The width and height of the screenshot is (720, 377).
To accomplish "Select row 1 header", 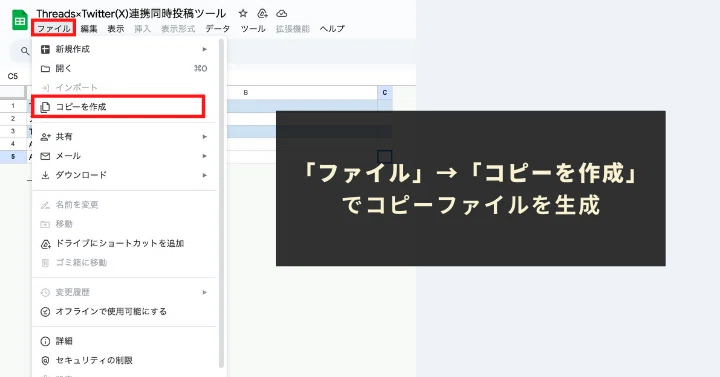I will 13,106.
